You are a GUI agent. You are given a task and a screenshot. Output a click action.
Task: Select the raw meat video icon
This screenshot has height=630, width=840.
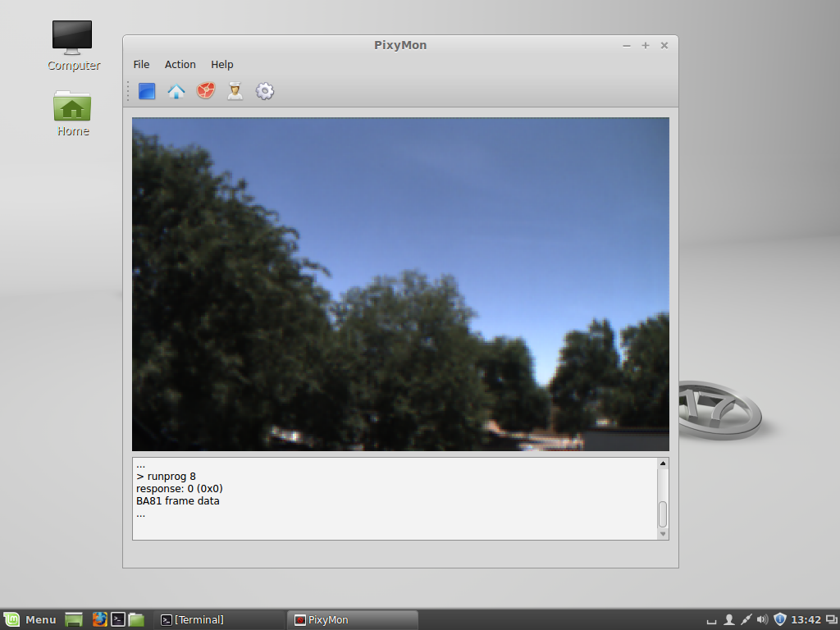point(206,91)
